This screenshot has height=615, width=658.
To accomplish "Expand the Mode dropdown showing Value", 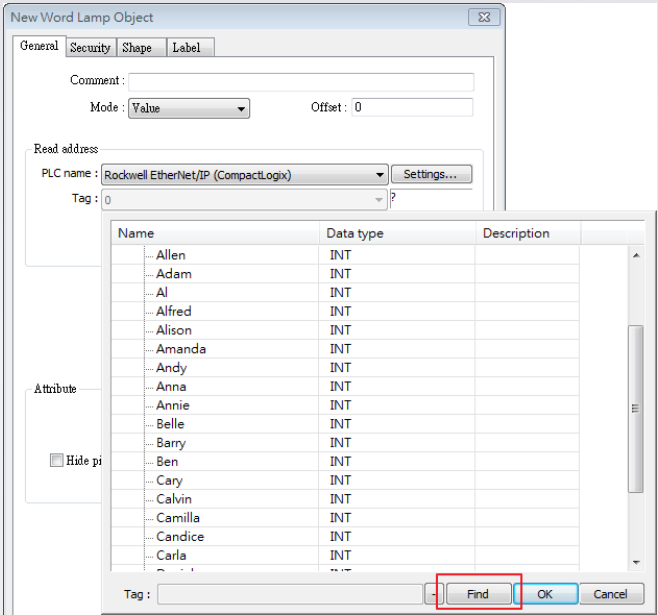I will click(x=189, y=108).
